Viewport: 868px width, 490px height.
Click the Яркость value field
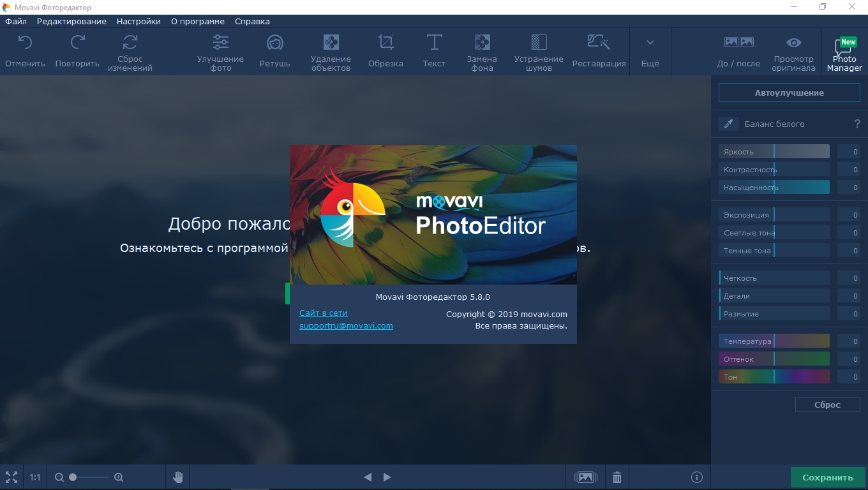click(x=848, y=152)
